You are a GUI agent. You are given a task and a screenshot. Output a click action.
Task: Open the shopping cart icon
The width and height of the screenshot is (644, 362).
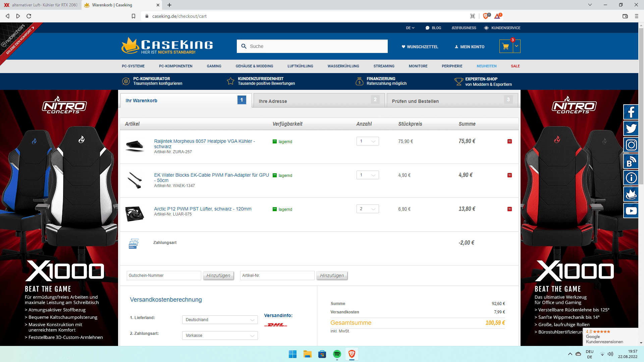(506, 46)
